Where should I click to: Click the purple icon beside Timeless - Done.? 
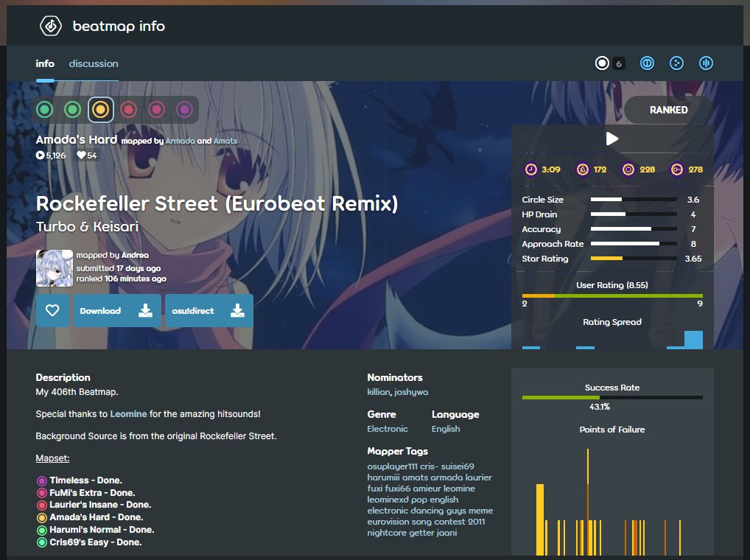[41, 480]
